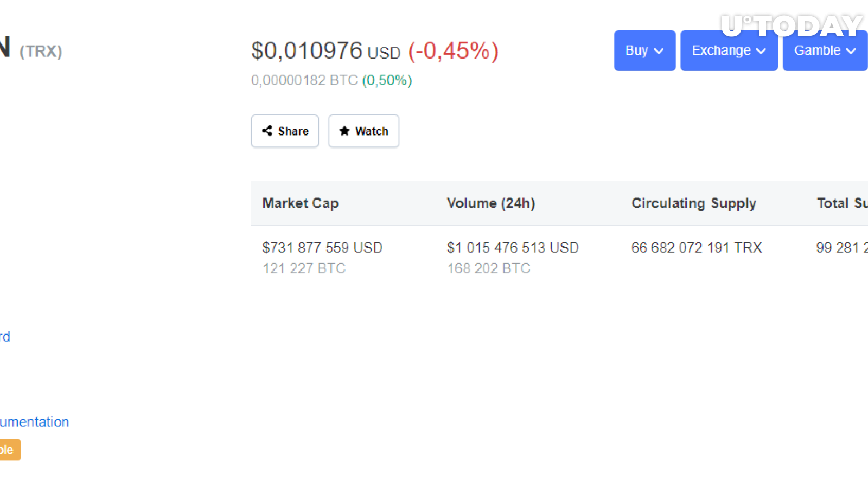Select the $0,010976 USD price

tap(325, 51)
